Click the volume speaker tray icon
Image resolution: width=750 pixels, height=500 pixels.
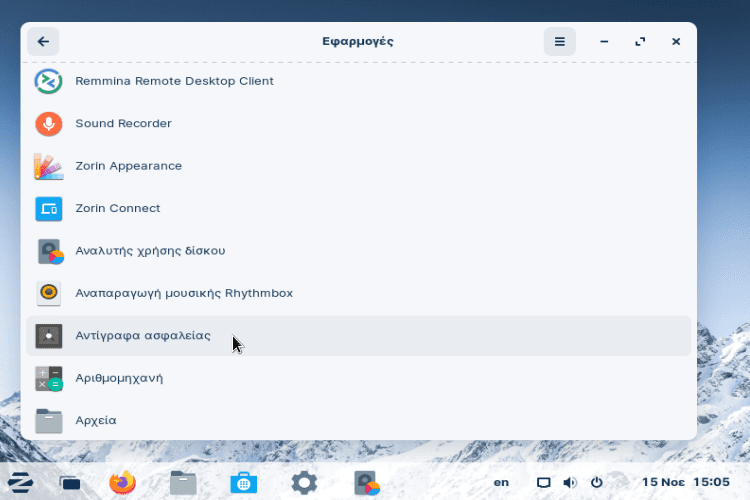pos(569,482)
